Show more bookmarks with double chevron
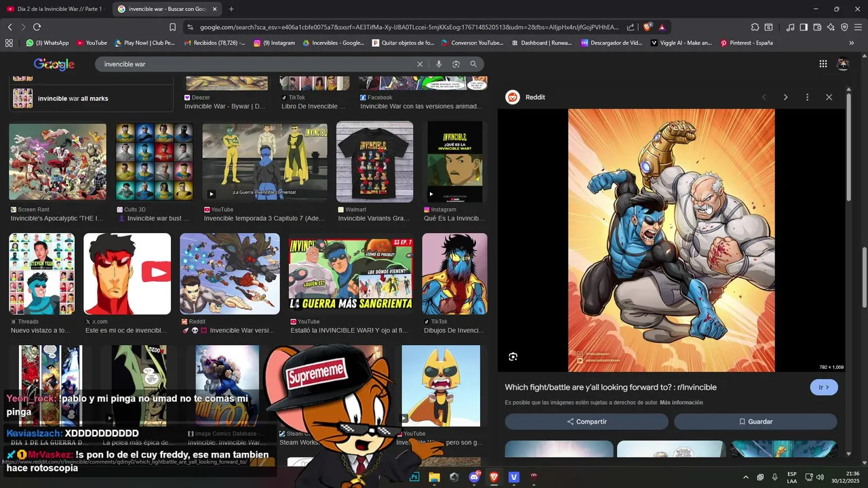The height and width of the screenshot is (488, 868). (851, 43)
